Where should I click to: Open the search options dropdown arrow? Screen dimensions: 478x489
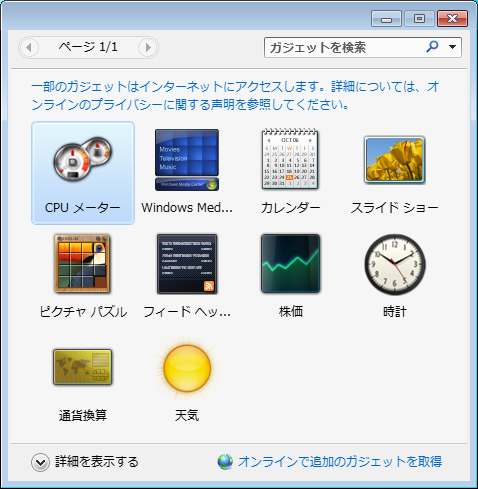pos(452,47)
